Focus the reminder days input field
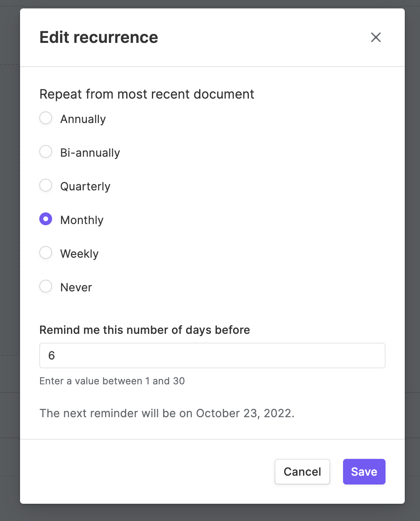 click(x=212, y=355)
